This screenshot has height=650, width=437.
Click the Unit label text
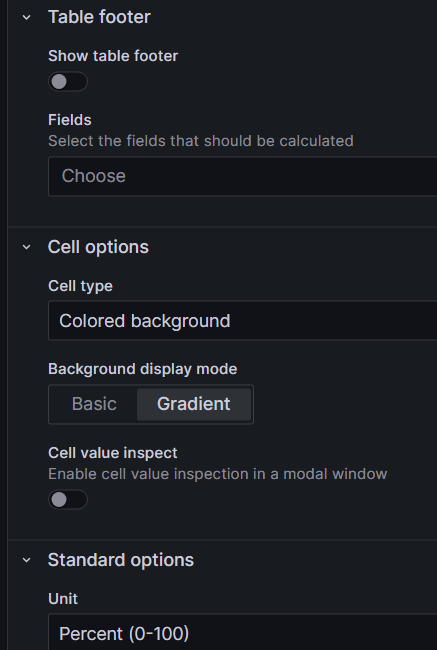coord(63,599)
